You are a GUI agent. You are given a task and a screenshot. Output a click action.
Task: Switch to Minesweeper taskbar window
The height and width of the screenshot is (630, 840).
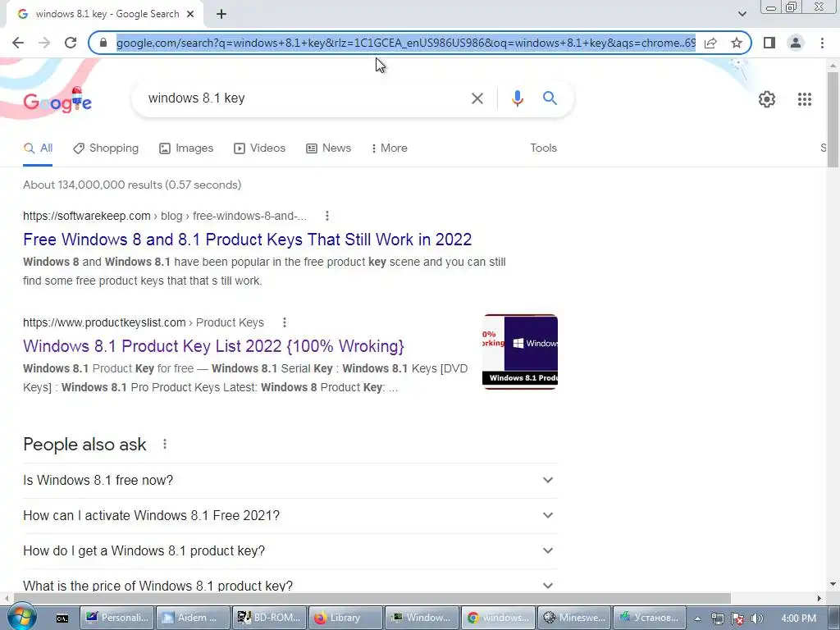click(x=574, y=618)
